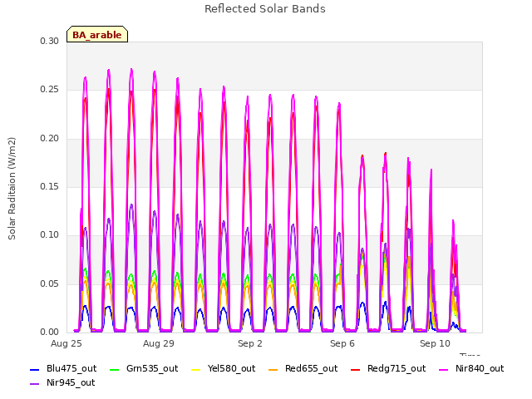
Task: Click the 0.00 y-axis tick label
Action: click(50, 332)
